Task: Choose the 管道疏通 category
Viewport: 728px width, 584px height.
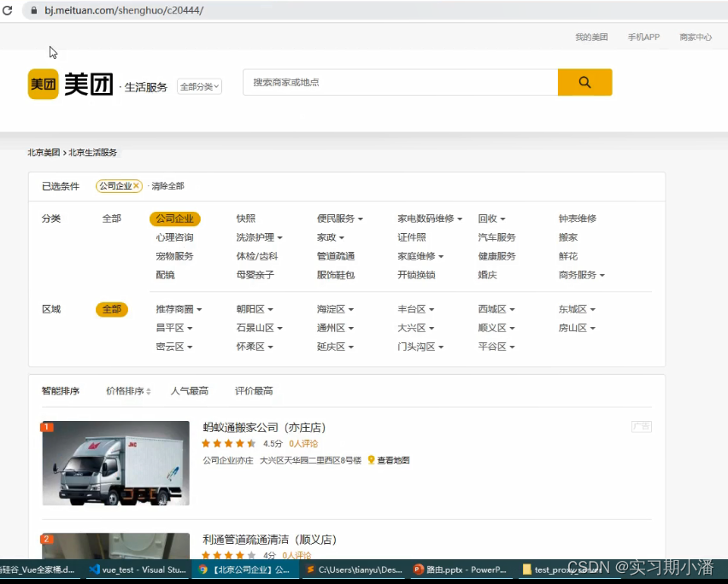Action: click(x=336, y=256)
